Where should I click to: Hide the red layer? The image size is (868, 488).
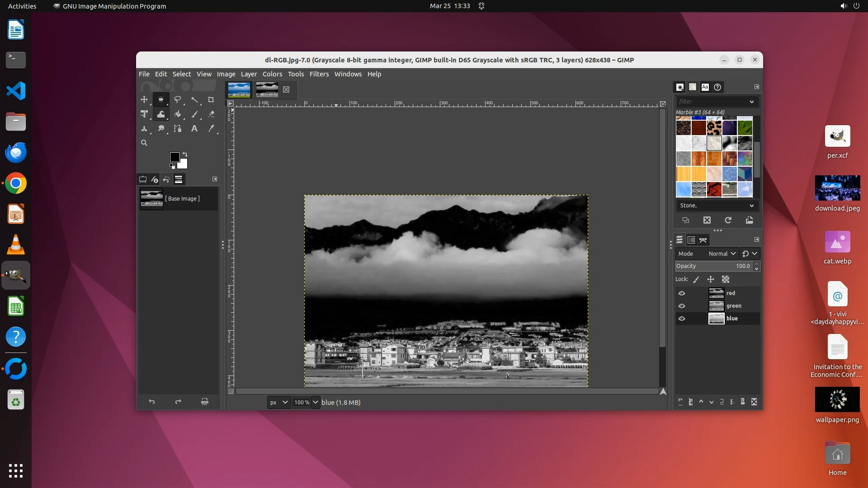pos(682,293)
